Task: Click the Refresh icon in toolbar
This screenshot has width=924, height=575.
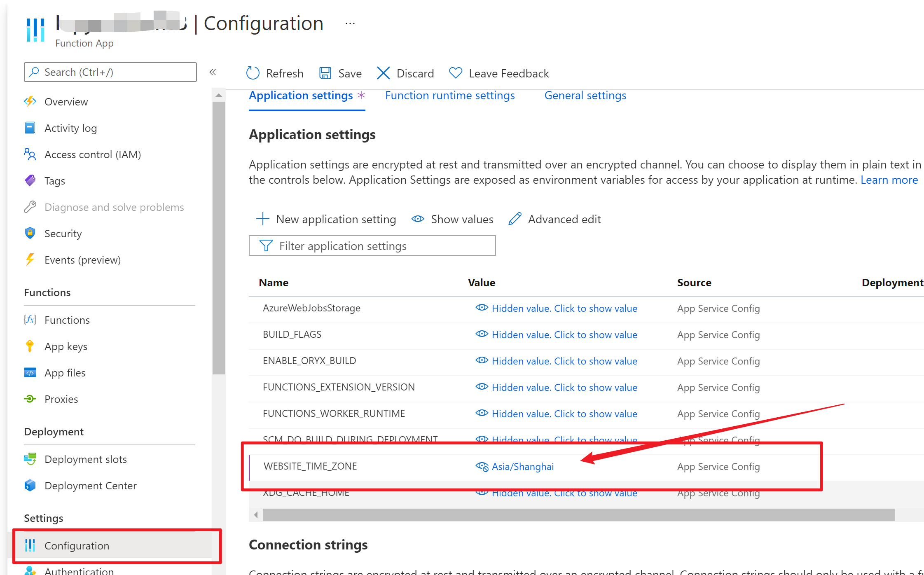Action: point(253,73)
